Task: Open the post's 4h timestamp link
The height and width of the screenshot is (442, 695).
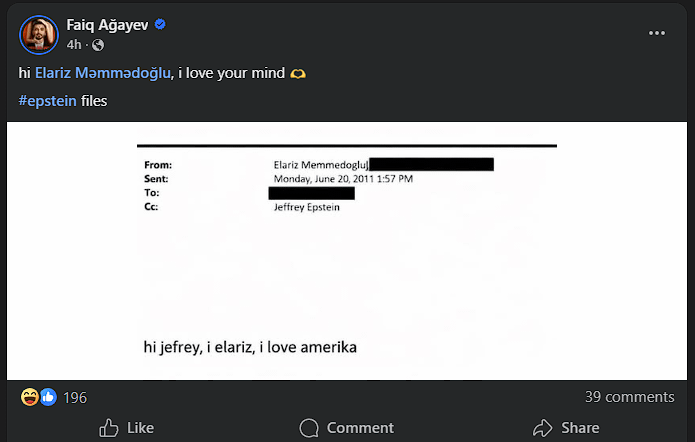Action: pyautogui.click(x=74, y=45)
